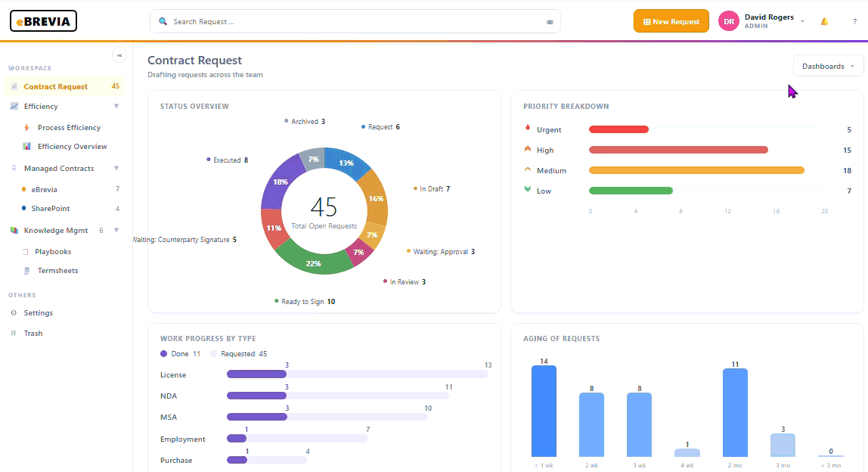Toggle the In Review legend entry
Screen dimensions: 868x472
click(404, 282)
